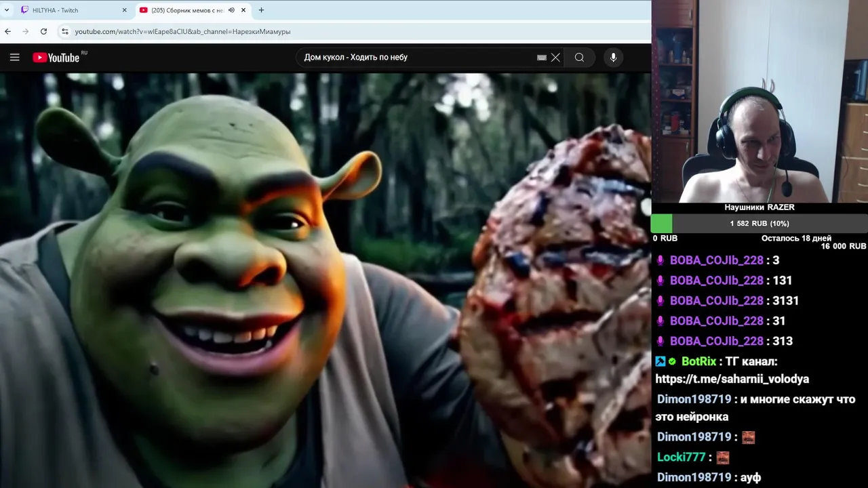
Task: Click Dimon198719's "ауф" message
Action: (751, 478)
